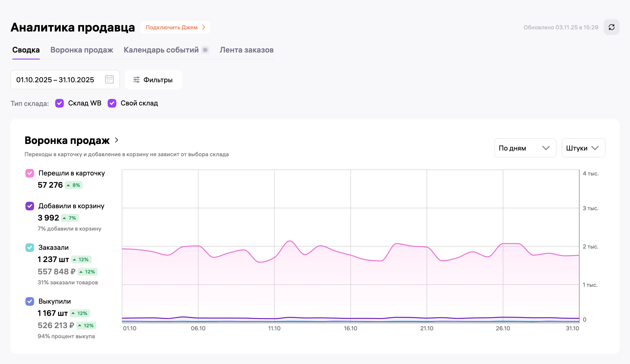
Task: Open the Воронка продаж tab
Action: click(x=82, y=50)
